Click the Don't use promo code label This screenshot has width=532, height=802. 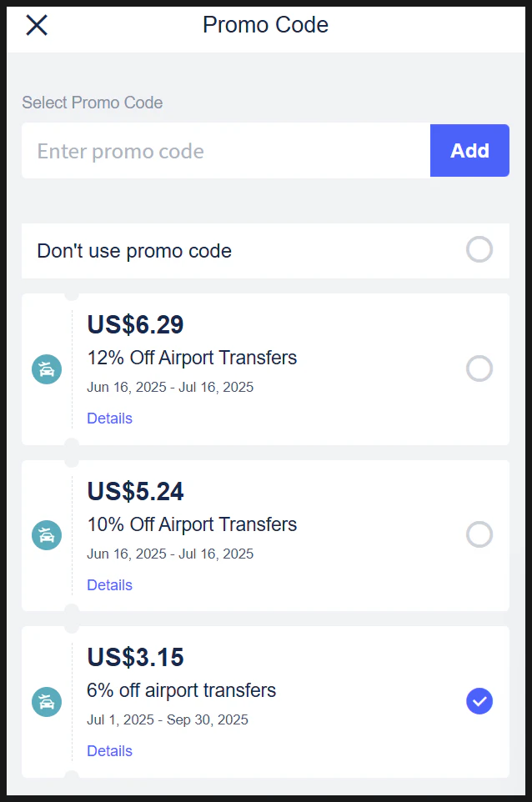coord(134,251)
